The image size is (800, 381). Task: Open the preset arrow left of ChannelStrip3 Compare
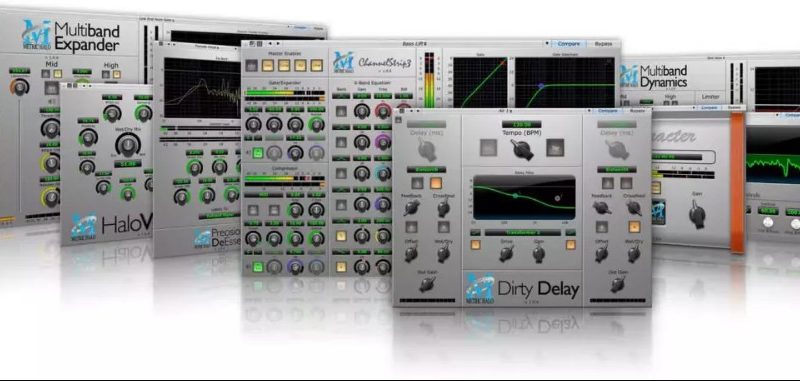tap(548, 44)
